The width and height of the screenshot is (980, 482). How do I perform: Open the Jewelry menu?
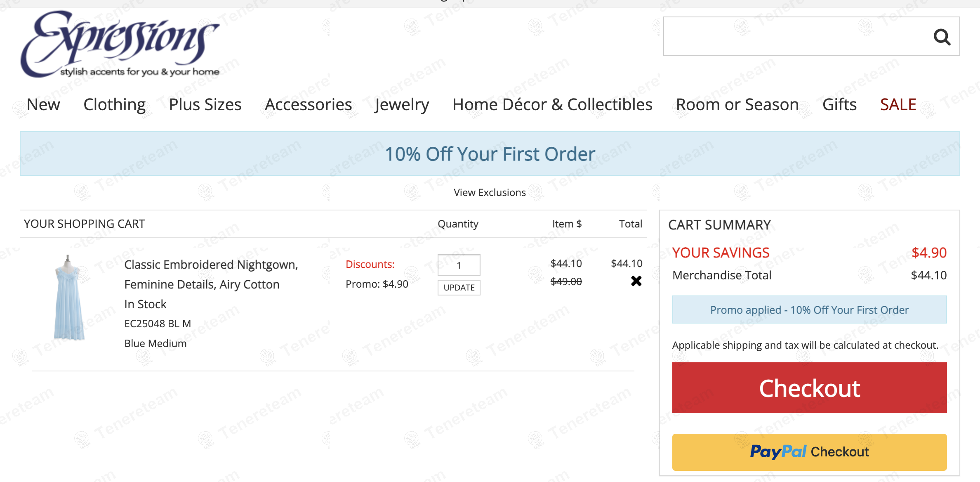pyautogui.click(x=402, y=105)
